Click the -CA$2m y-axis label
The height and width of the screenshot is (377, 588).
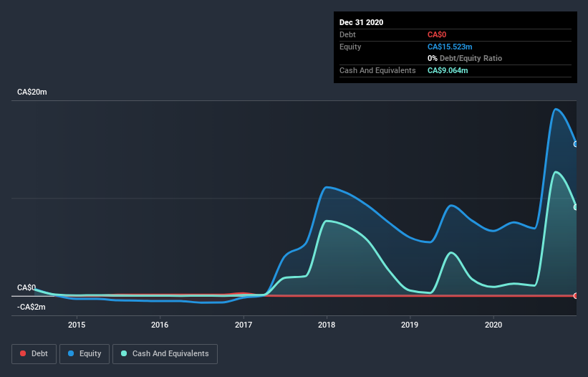point(31,307)
